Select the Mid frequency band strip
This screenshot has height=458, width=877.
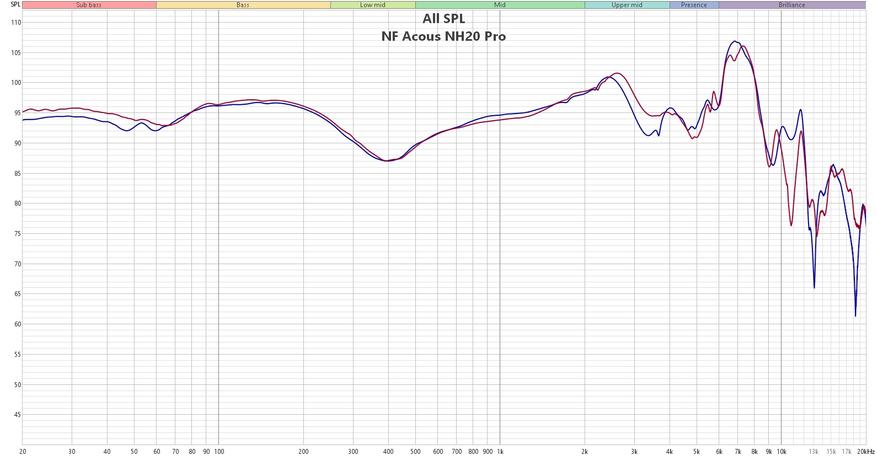tap(500, 5)
